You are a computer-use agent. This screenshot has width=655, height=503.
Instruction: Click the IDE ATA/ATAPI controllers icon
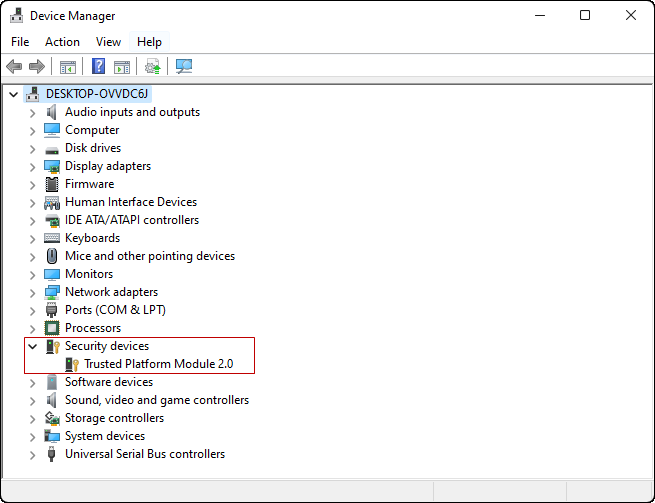52,220
